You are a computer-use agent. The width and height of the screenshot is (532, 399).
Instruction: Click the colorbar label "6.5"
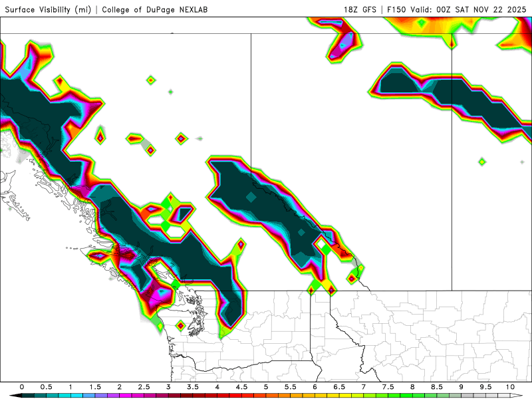(339, 387)
